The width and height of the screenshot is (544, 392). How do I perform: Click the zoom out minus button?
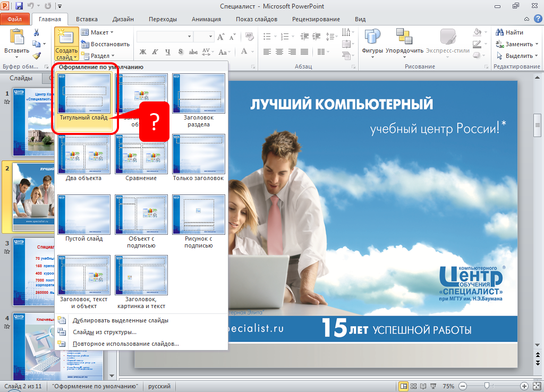click(x=463, y=386)
